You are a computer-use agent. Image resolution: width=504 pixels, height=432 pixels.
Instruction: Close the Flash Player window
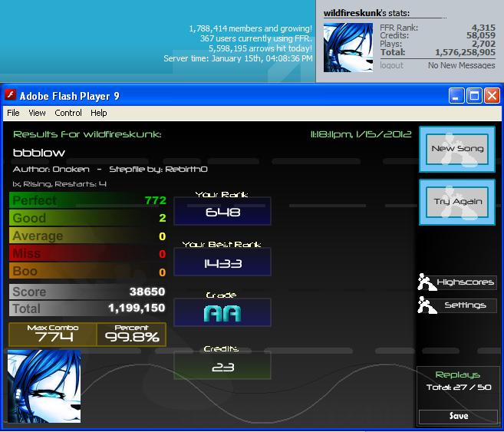492,95
